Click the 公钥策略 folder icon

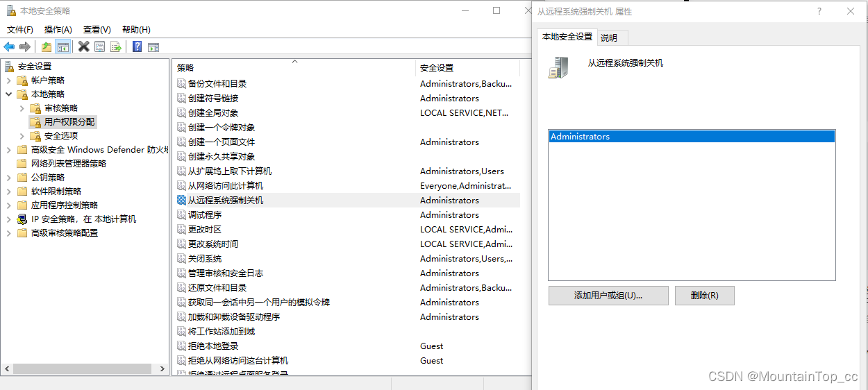22,178
